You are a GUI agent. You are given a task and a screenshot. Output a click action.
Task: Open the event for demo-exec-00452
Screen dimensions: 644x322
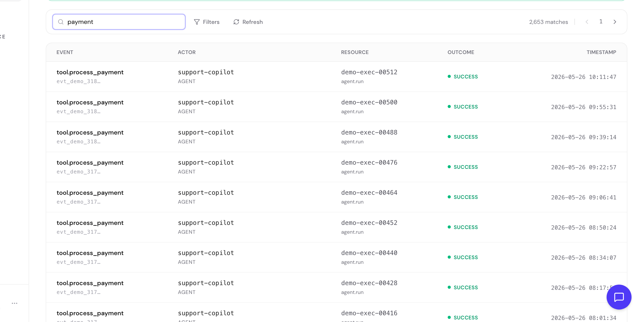coord(337,227)
